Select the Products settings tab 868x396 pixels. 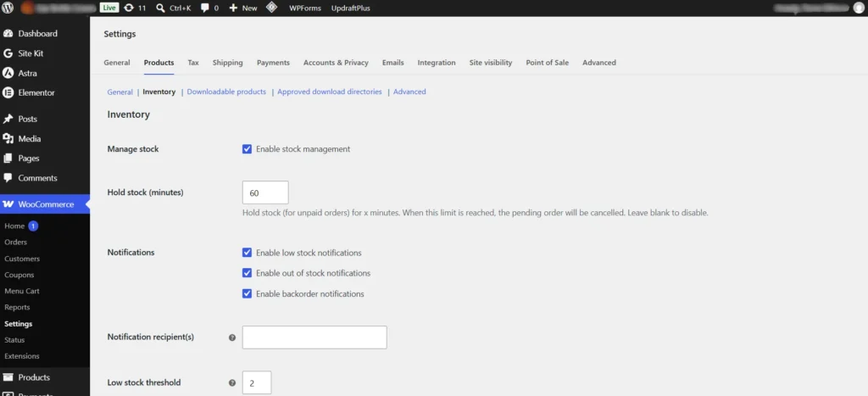159,63
